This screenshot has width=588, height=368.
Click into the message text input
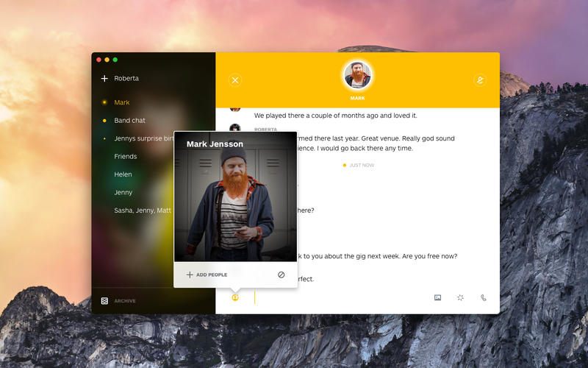point(341,297)
